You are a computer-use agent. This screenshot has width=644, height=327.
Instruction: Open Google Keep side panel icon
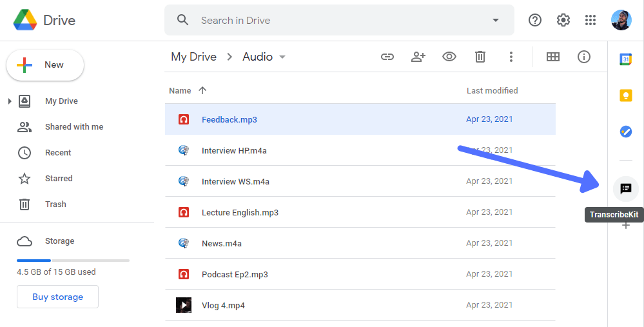coord(625,95)
